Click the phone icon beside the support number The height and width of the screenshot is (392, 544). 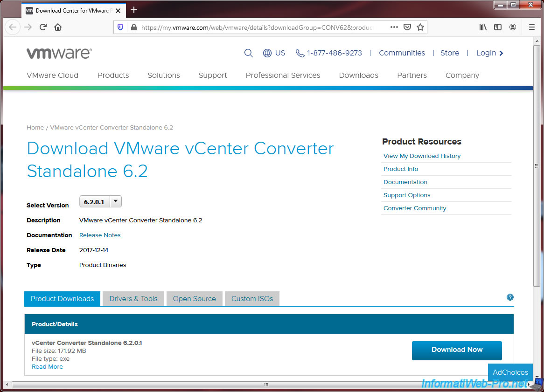tap(300, 53)
